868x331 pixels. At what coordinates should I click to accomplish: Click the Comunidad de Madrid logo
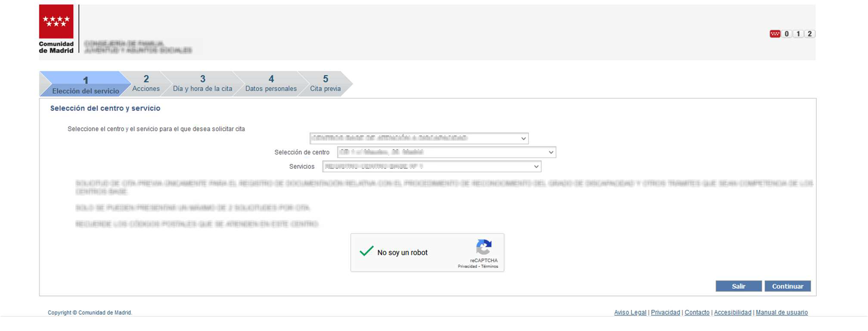(56, 28)
